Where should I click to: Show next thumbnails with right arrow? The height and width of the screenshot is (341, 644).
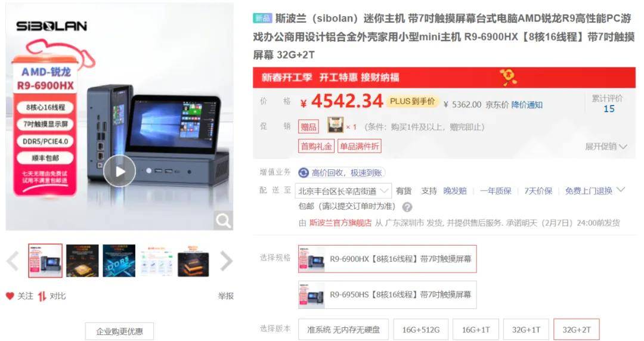[226, 261]
